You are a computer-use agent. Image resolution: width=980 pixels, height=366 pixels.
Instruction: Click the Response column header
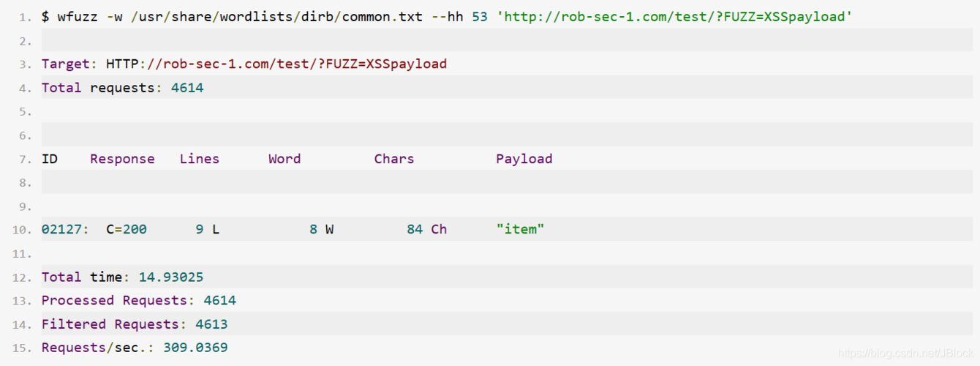122,159
